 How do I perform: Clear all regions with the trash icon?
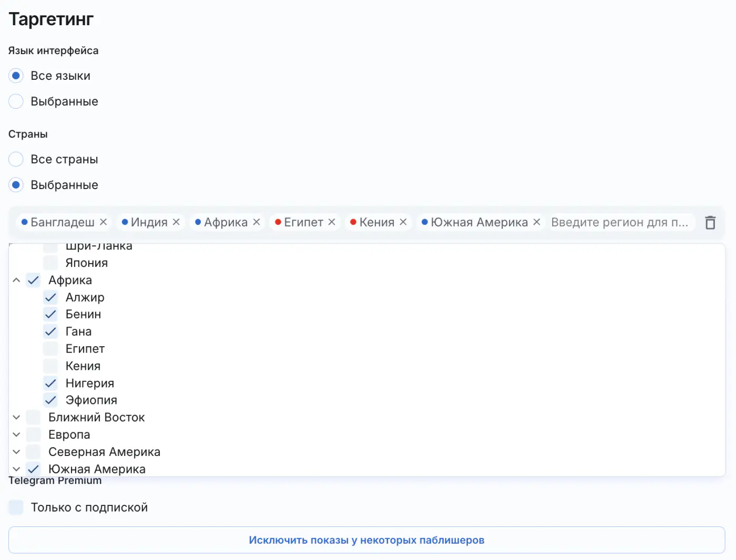pos(710,223)
